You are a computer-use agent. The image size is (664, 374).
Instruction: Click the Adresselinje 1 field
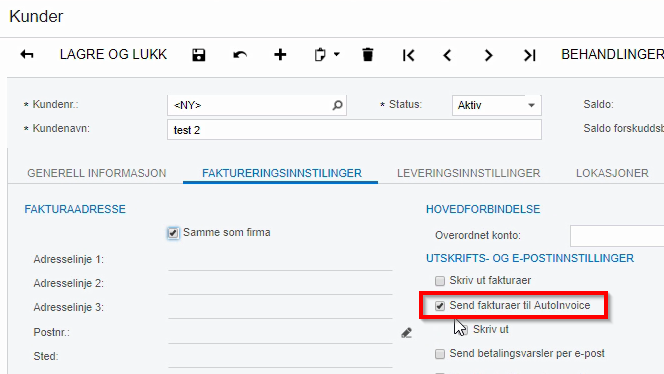[280, 260]
